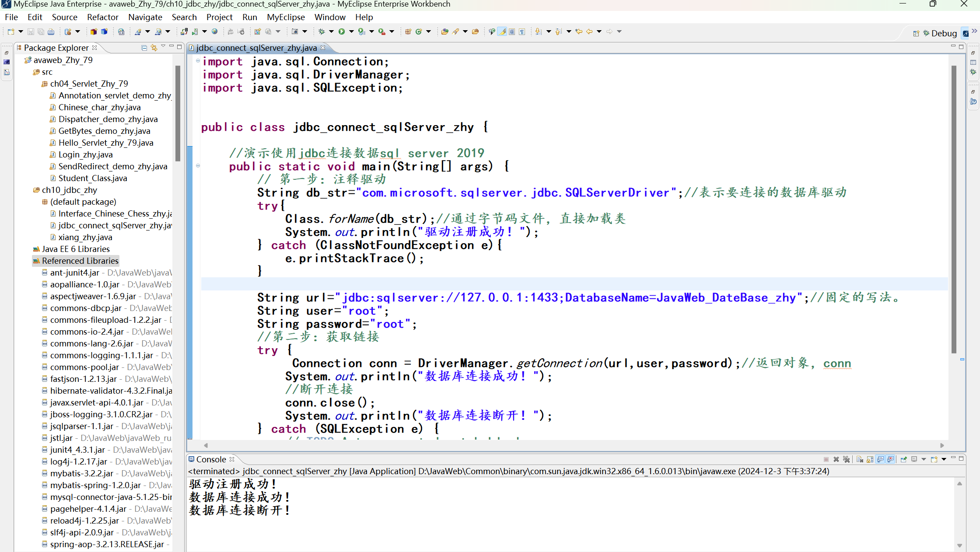980x552 pixels.
Task: Click the New file toolbar icon
Action: (11, 31)
